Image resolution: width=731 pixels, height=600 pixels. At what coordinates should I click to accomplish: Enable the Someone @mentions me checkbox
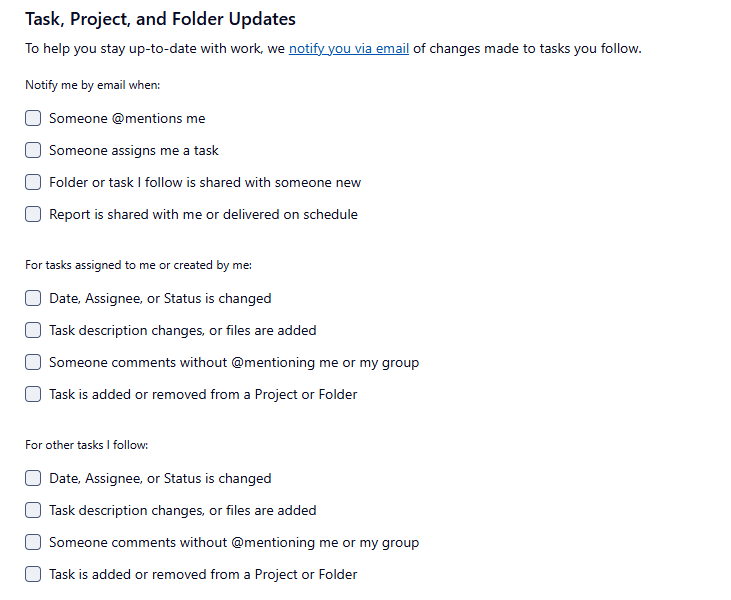click(x=33, y=118)
